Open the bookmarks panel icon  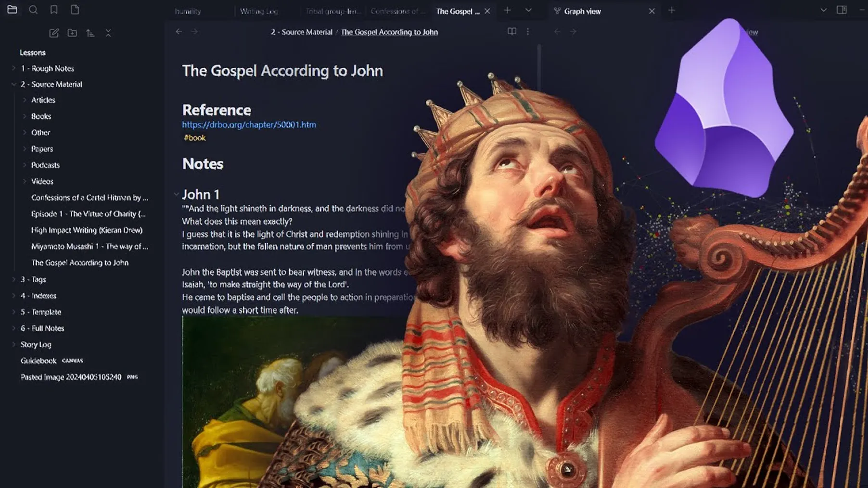(x=54, y=10)
